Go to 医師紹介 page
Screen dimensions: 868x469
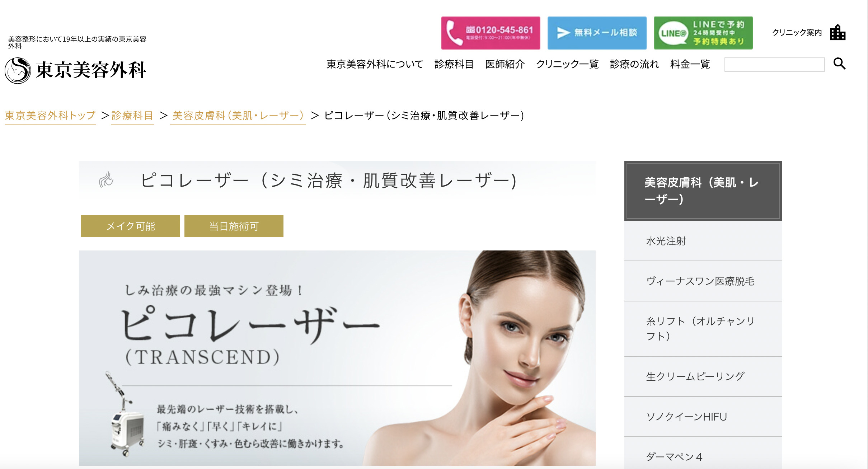coord(505,64)
